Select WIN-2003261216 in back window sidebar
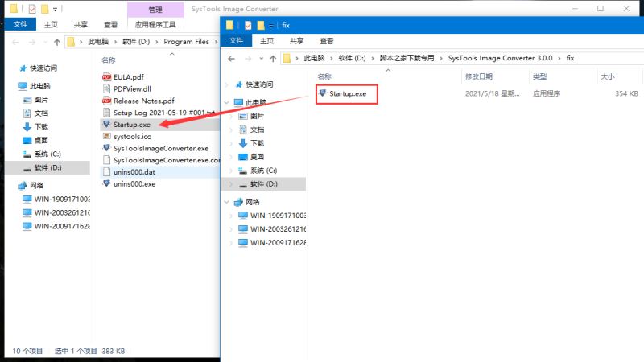 (x=62, y=212)
